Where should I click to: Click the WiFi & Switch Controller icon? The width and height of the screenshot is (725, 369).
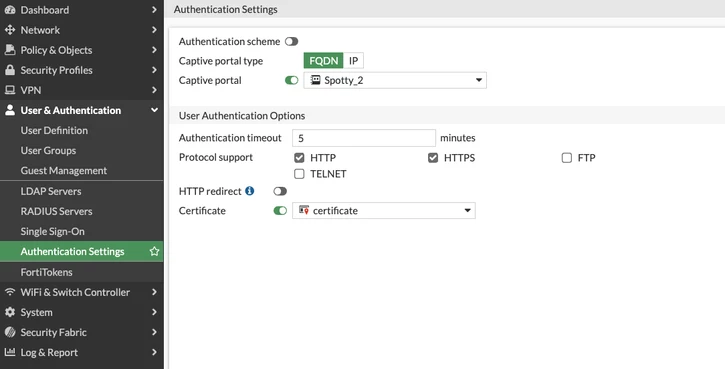click(10, 292)
